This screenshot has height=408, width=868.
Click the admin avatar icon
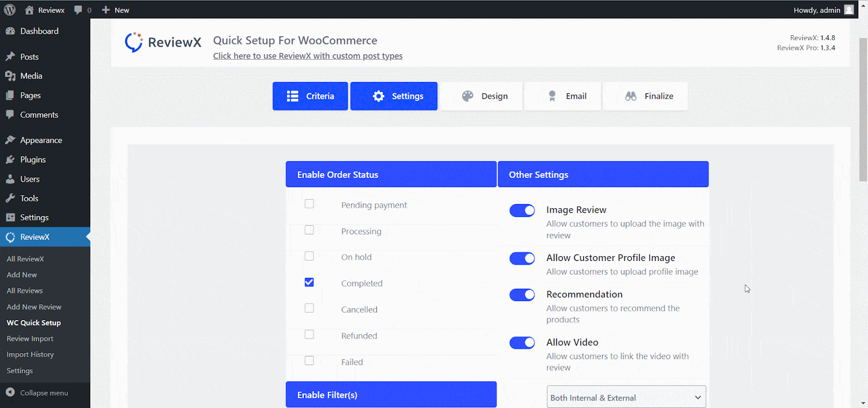coord(849,10)
